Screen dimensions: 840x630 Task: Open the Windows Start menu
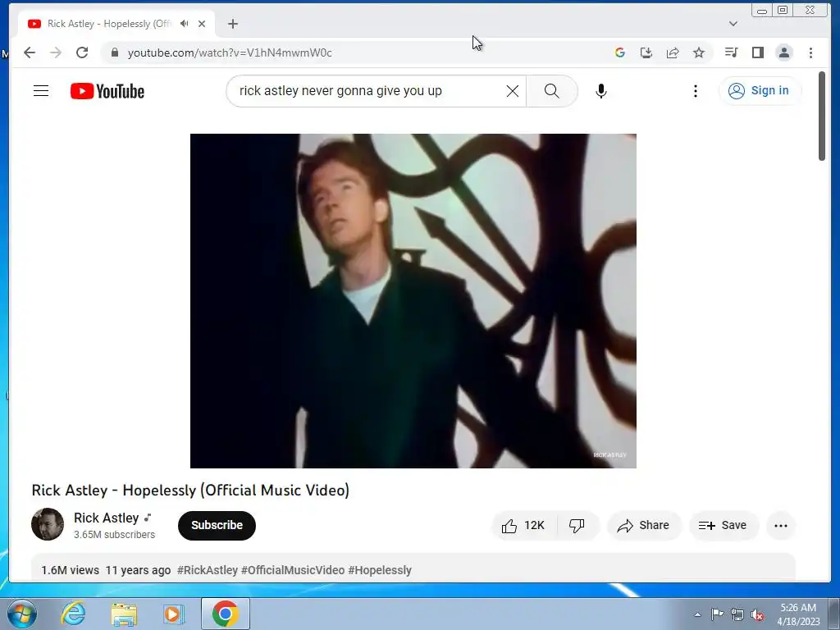(x=21, y=614)
